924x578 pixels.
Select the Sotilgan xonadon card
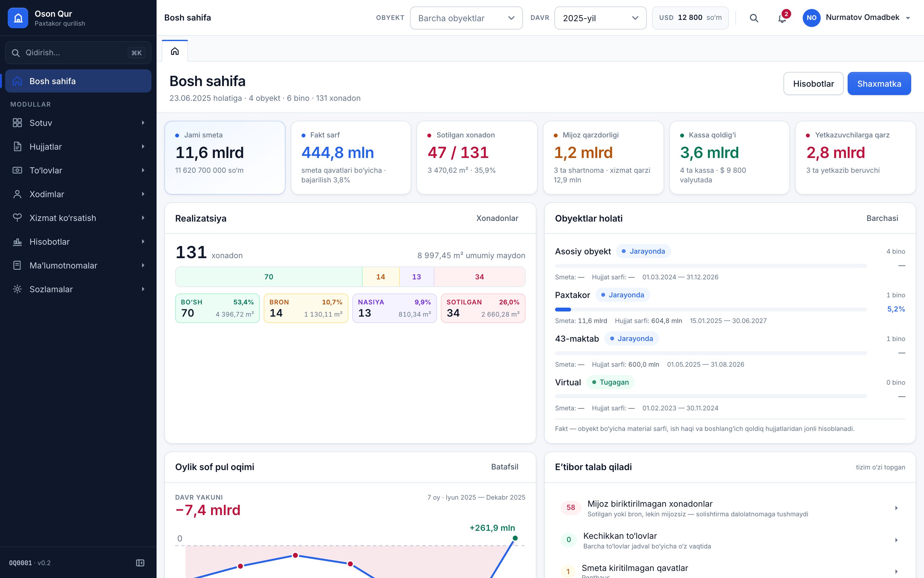477,157
